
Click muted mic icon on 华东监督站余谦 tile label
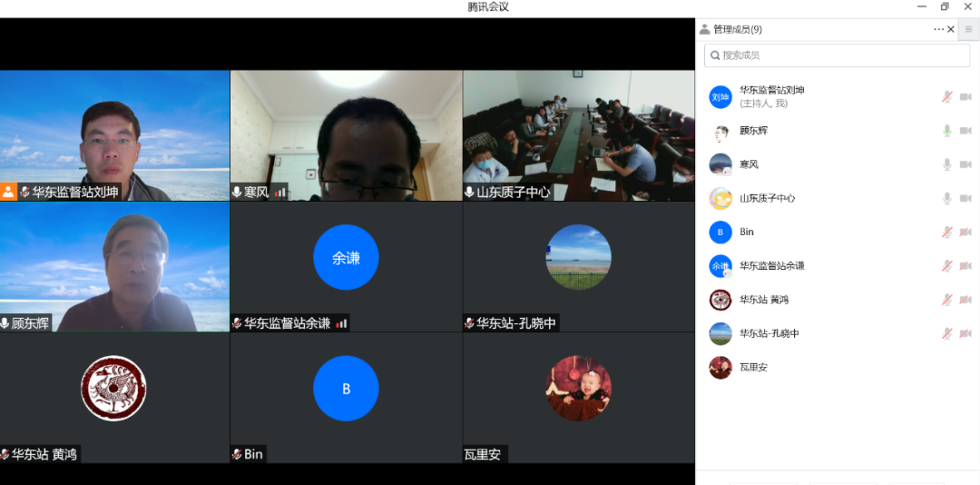[x=237, y=323]
